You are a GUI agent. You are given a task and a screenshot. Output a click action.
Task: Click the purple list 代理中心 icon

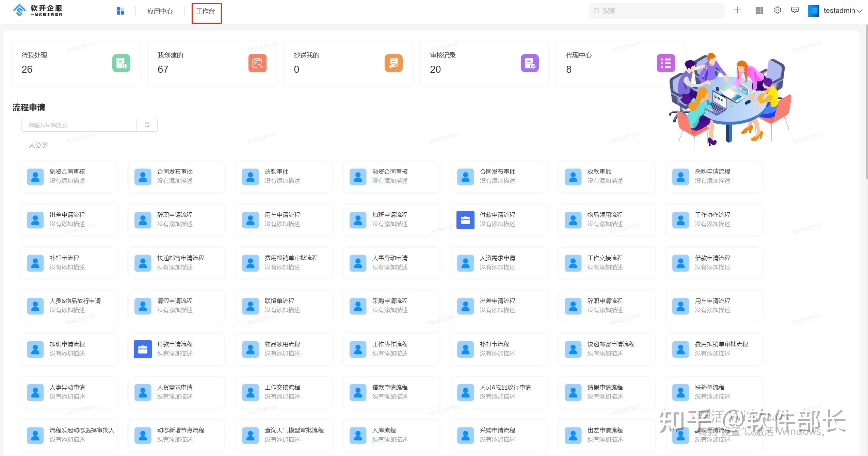[x=666, y=63]
